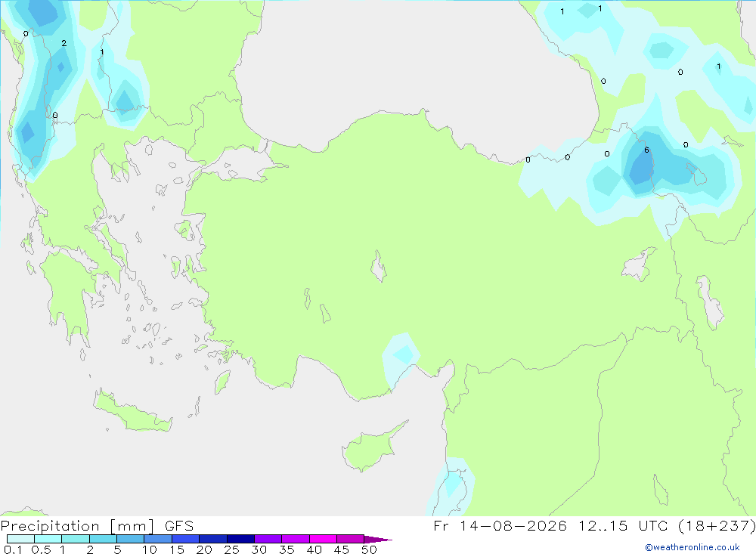
Task: Click the 25–30 mm legend color box
Action: [240, 539]
